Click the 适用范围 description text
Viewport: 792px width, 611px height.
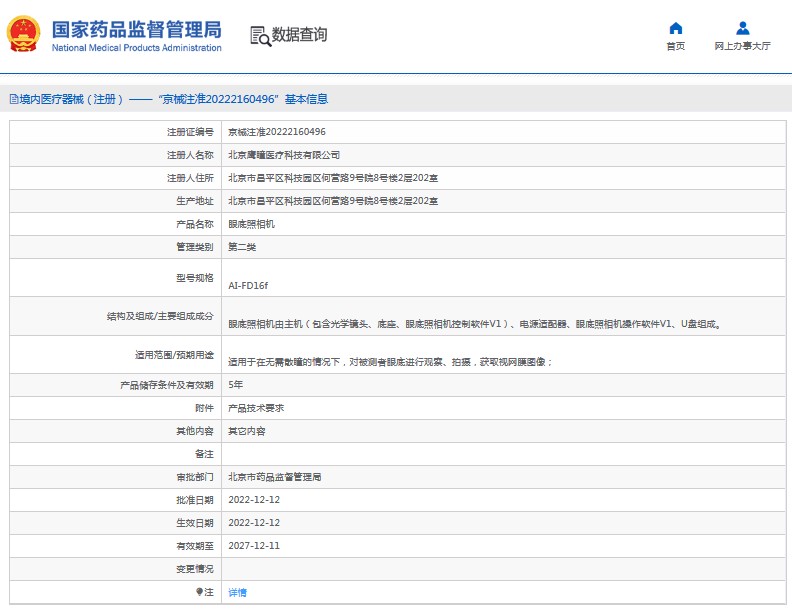[x=390, y=362]
